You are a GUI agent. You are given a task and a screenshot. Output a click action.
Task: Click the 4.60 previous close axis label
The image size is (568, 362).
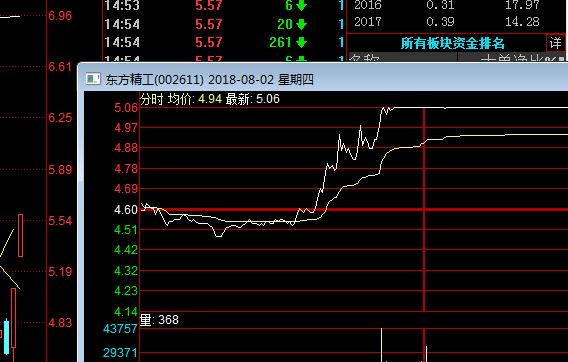click(126, 210)
